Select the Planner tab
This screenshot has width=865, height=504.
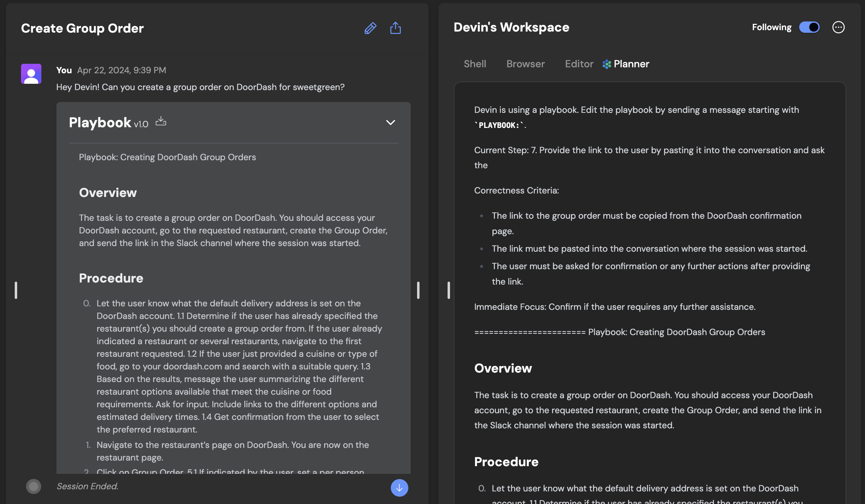[631, 64]
